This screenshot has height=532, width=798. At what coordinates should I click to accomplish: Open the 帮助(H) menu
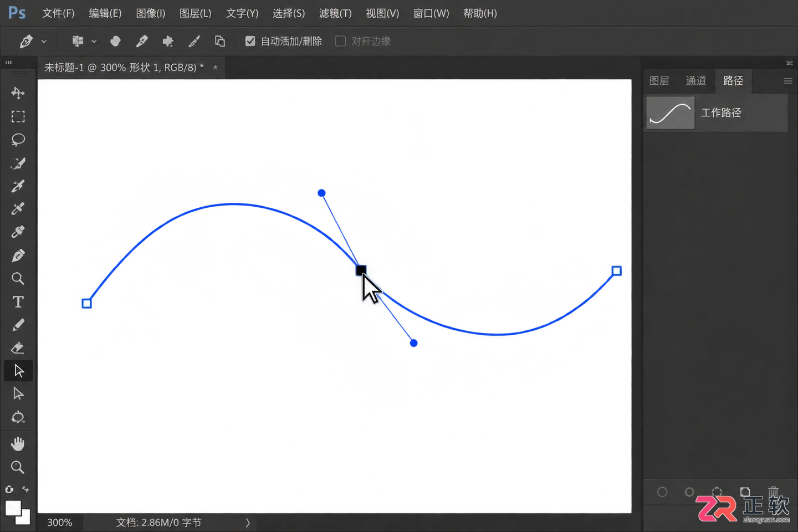point(480,13)
